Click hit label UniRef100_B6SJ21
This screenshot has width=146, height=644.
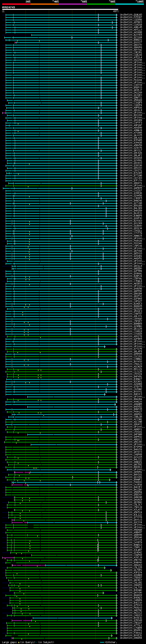click(x=131, y=369)
